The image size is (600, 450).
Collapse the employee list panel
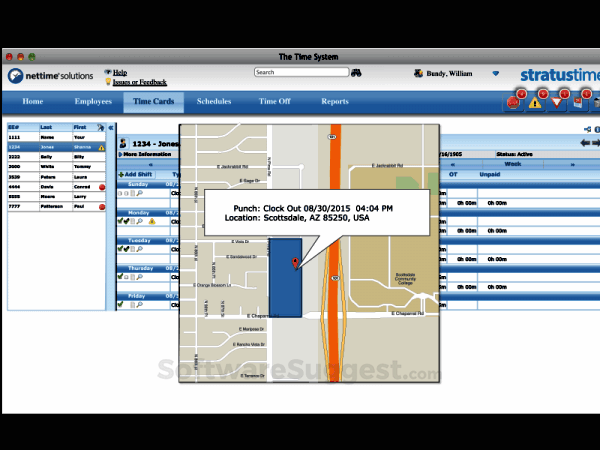click(111, 128)
